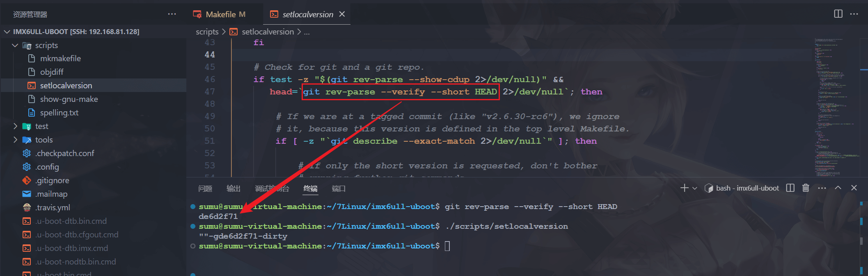Click the split editor right icon
Viewport: 868px width, 276px height.
click(x=838, y=14)
